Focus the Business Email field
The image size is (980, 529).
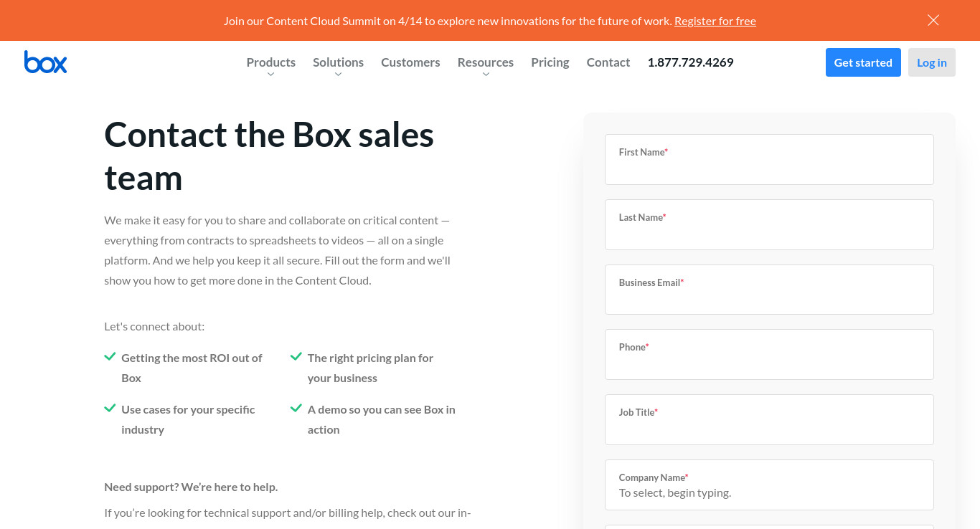(769, 290)
